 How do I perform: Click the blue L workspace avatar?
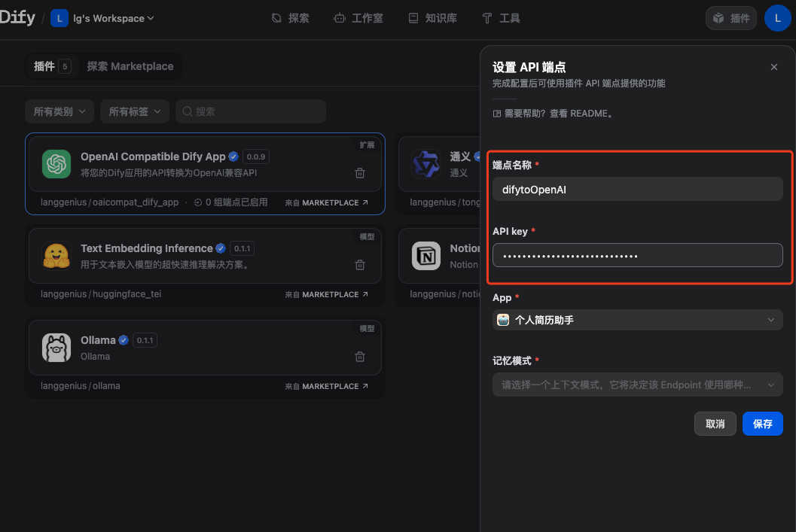coord(59,19)
